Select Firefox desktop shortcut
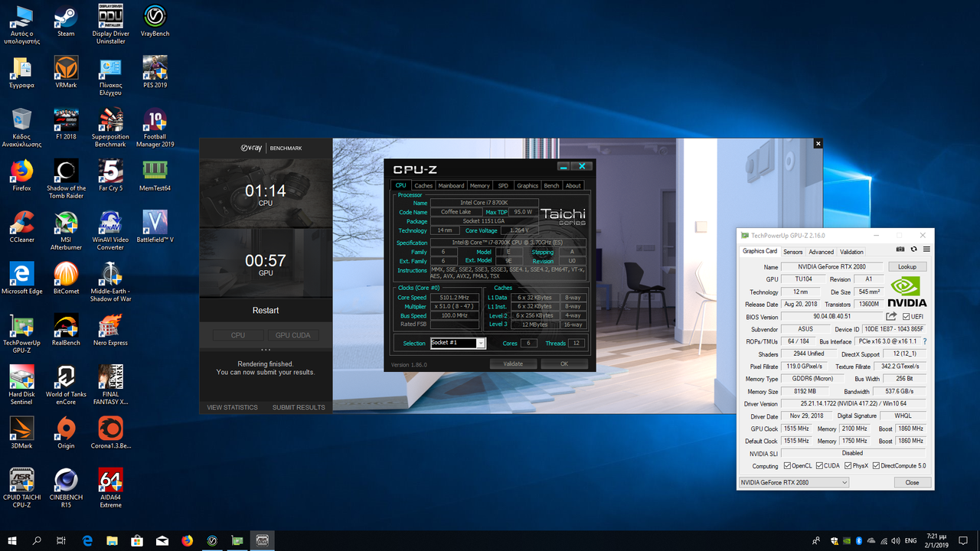 coord(21,175)
